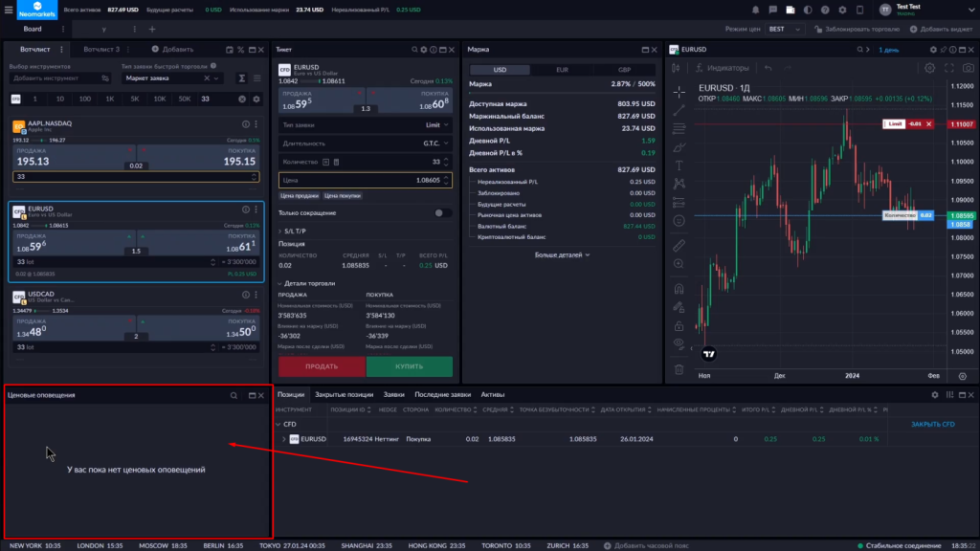The height and width of the screenshot is (551, 980).
Task: Switch to the Последние заявки tab
Action: [442, 395]
